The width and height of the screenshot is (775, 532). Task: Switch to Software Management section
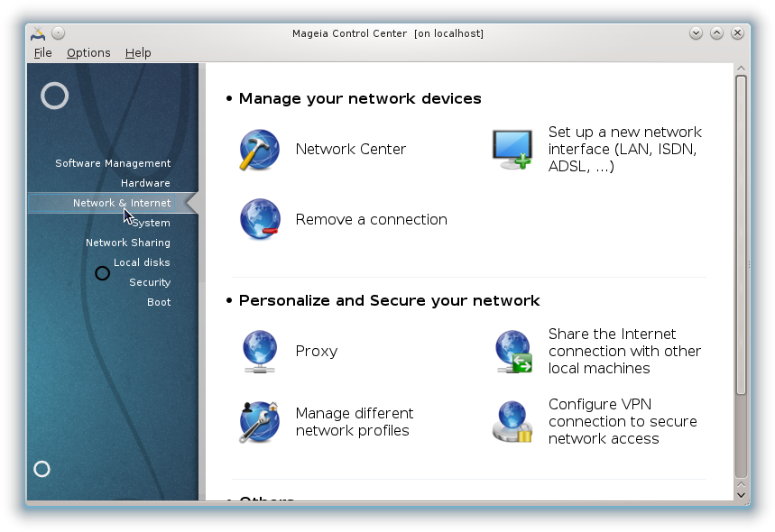point(113,163)
